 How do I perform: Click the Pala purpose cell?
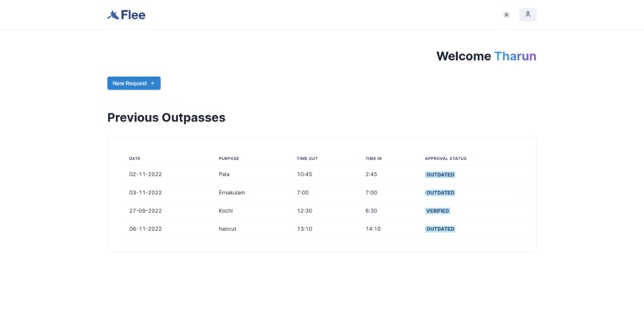225,174
